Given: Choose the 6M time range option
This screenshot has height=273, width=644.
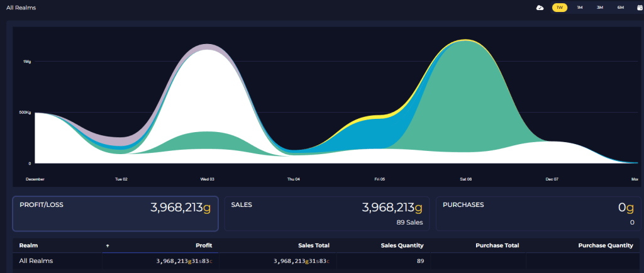Looking at the screenshot, I should click(x=620, y=8).
